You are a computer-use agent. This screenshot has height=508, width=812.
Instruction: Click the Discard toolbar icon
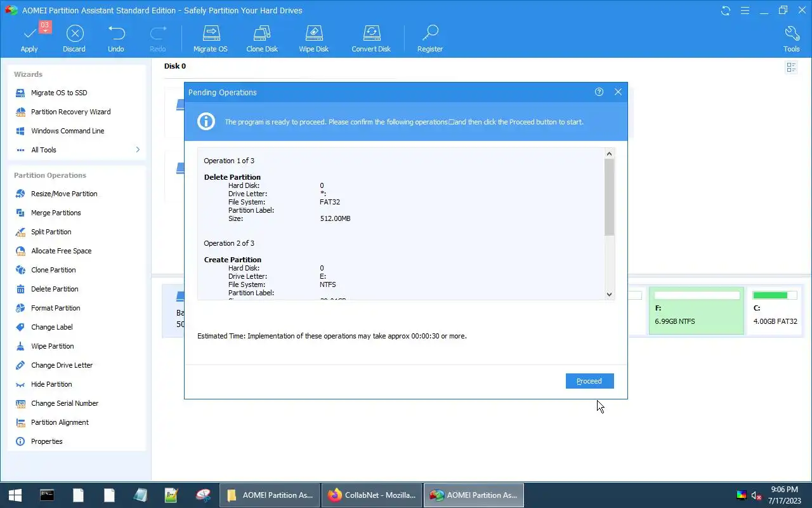tap(74, 38)
